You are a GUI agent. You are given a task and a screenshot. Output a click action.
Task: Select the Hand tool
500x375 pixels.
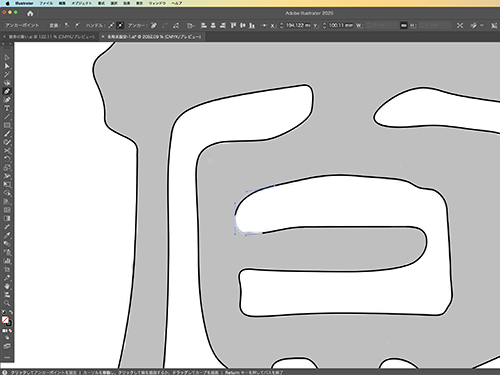7,286
